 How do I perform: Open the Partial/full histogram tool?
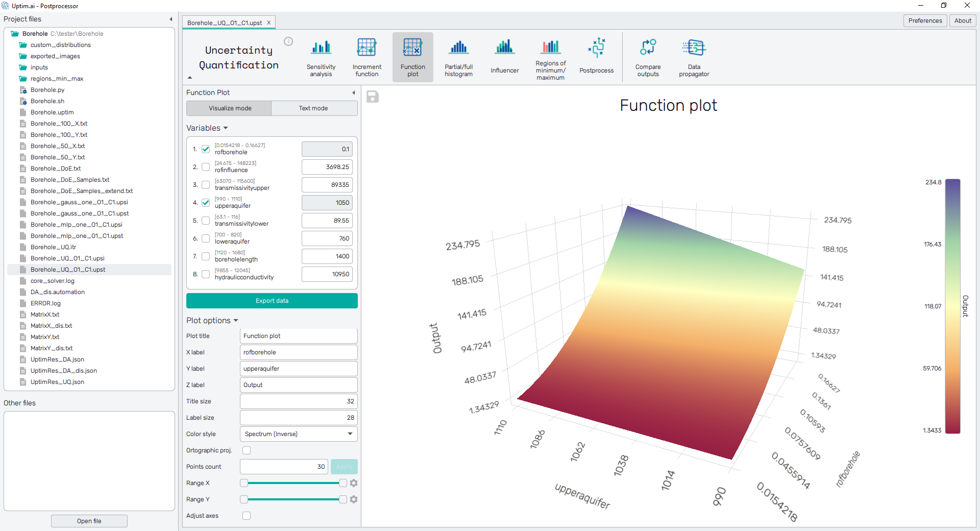[x=458, y=58]
